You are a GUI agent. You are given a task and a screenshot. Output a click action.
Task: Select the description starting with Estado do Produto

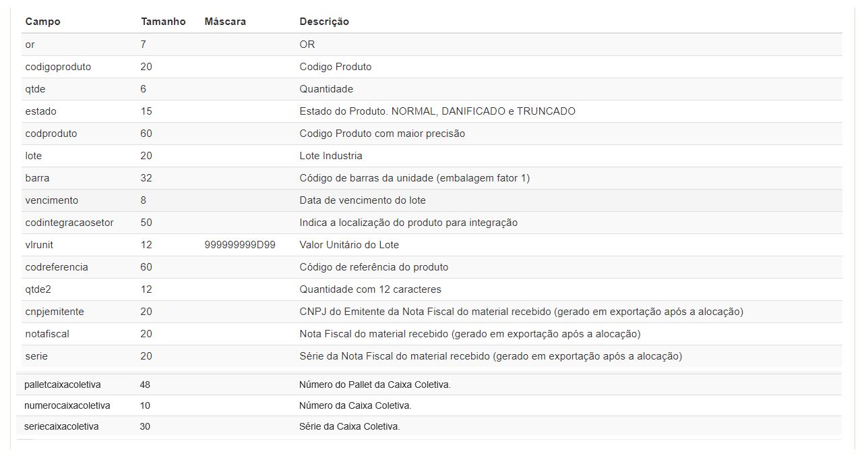[x=437, y=111]
